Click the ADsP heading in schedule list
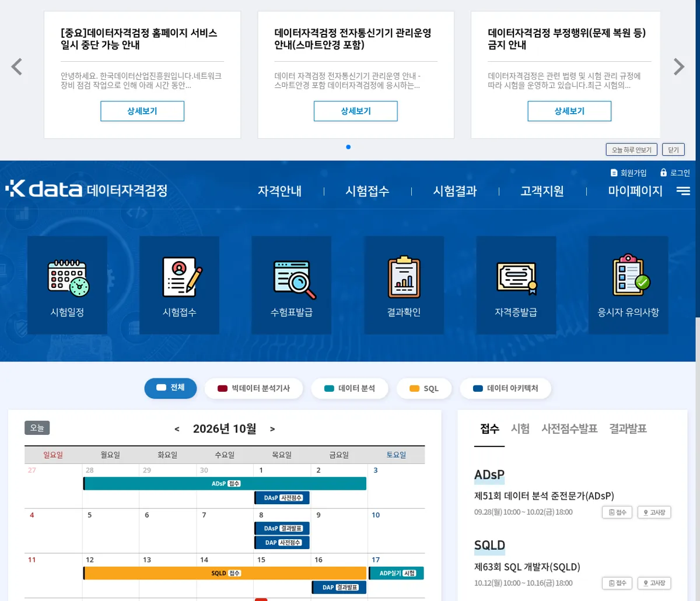The width and height of the screenshot is (700, 601). [489, 475]
